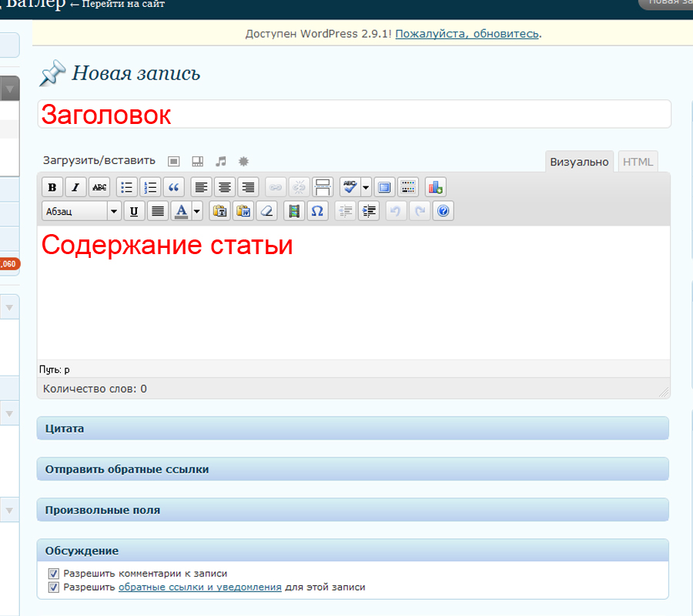Toggle "Разрешить комментарии к записи" checkbox

53,574
